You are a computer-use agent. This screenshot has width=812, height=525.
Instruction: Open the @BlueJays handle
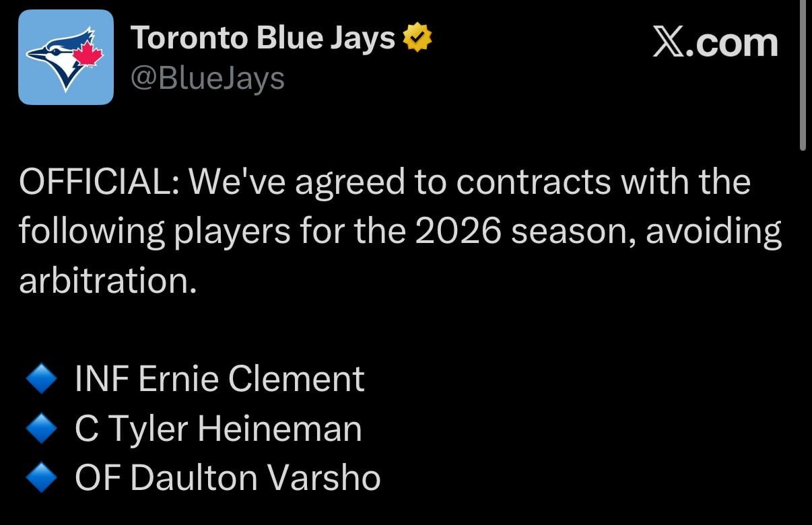coord(209,77)
